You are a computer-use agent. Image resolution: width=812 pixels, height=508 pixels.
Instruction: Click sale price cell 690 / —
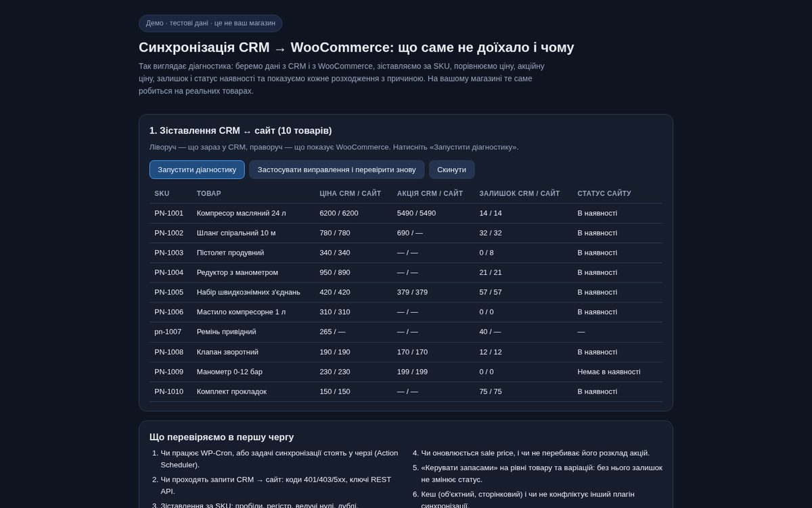[410, 233]
